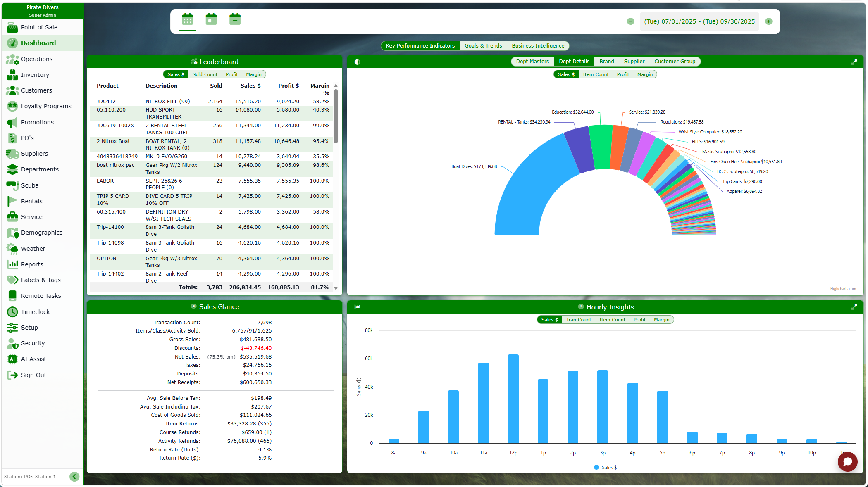Toggle the Hourly Insights chart type icon

[358, 307]
